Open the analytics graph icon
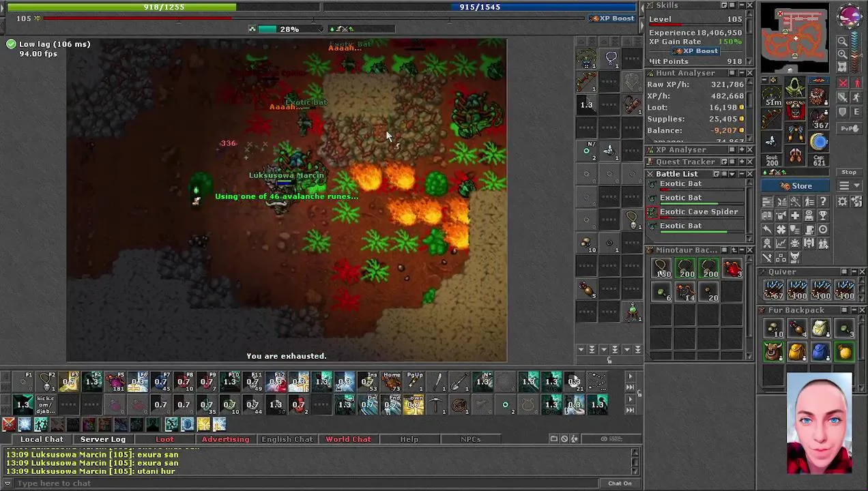The width and height of the screenshot is (868, 491). tap(781, 243)
